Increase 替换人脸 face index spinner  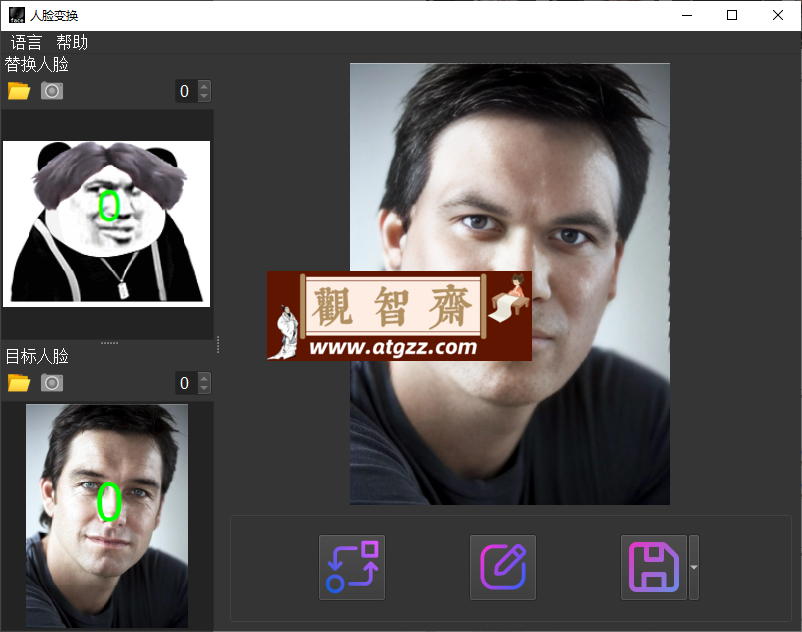point(204,86)
